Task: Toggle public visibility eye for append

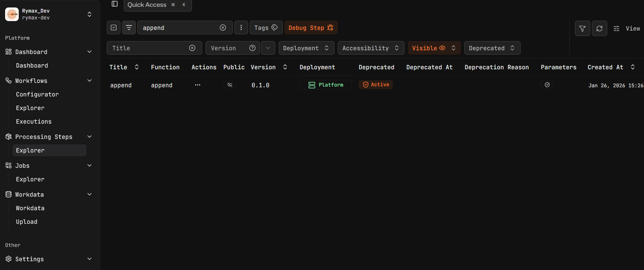Action: (x=230, y=85)
